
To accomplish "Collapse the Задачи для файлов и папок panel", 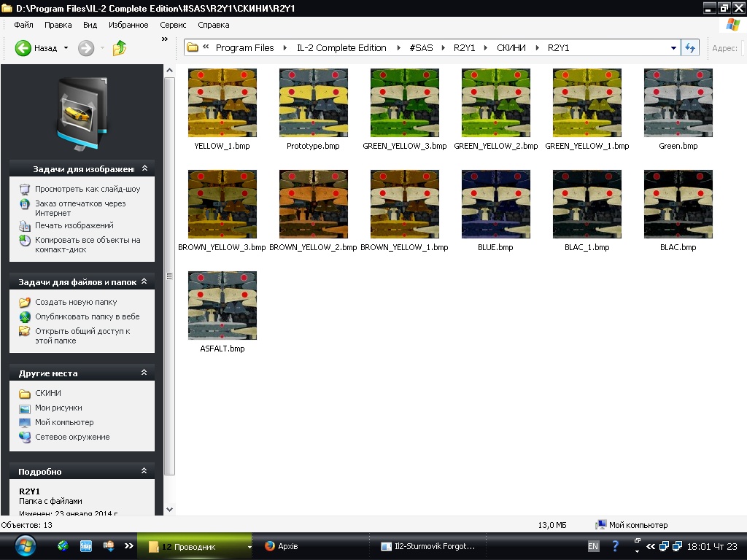I will [144, 282].
